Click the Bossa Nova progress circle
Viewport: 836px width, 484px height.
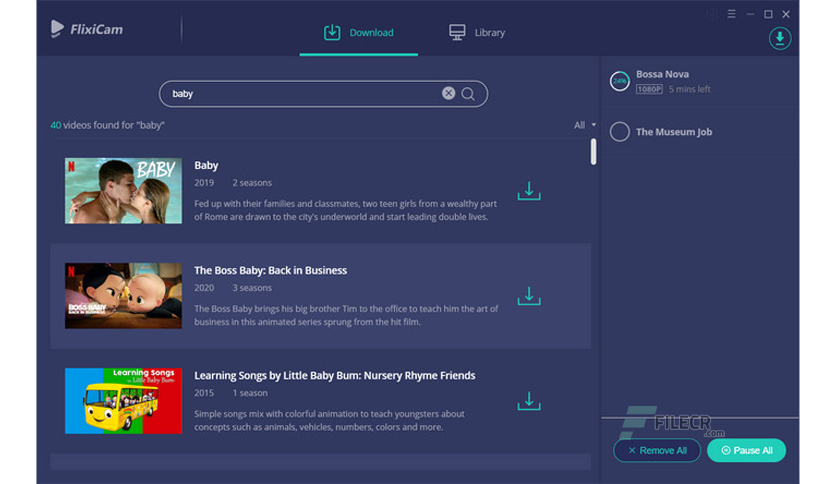point(620,81)
